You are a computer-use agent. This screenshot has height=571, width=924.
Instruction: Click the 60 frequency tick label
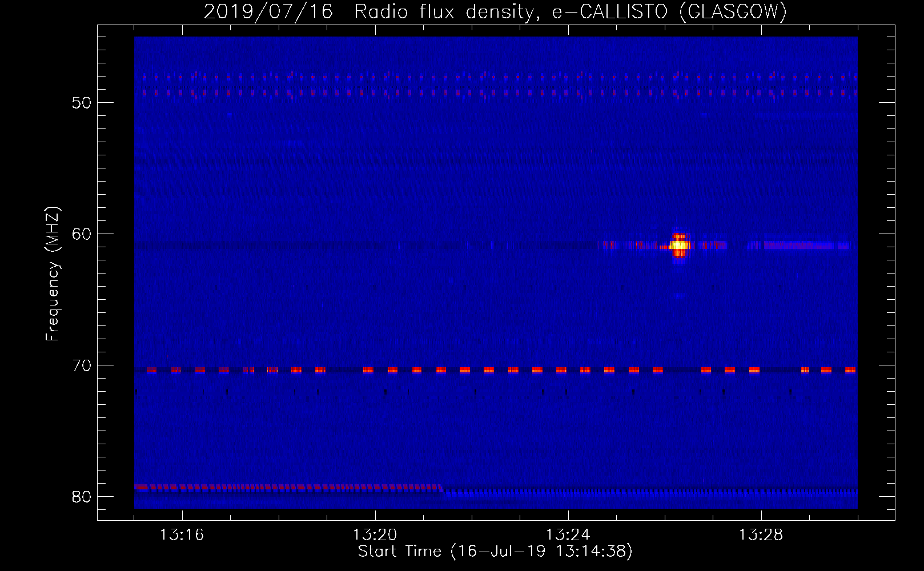click(x=82, y=234)
